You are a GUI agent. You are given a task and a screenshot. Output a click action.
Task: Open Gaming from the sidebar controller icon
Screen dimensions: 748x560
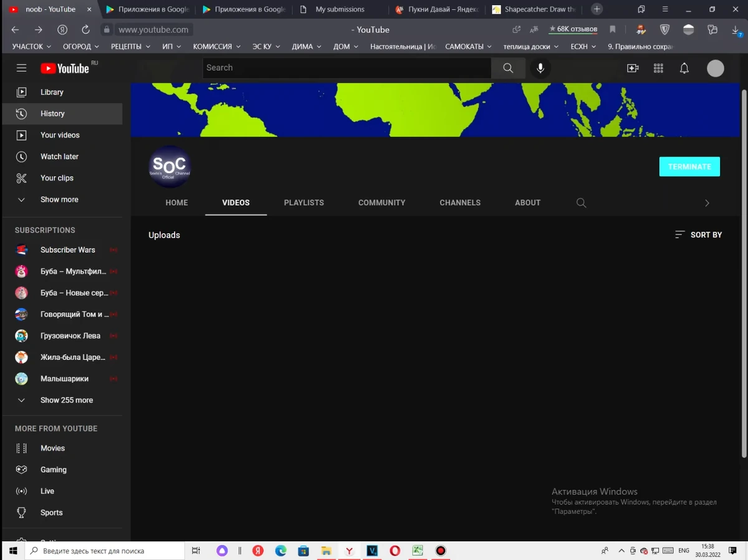[x=21, y=469]
